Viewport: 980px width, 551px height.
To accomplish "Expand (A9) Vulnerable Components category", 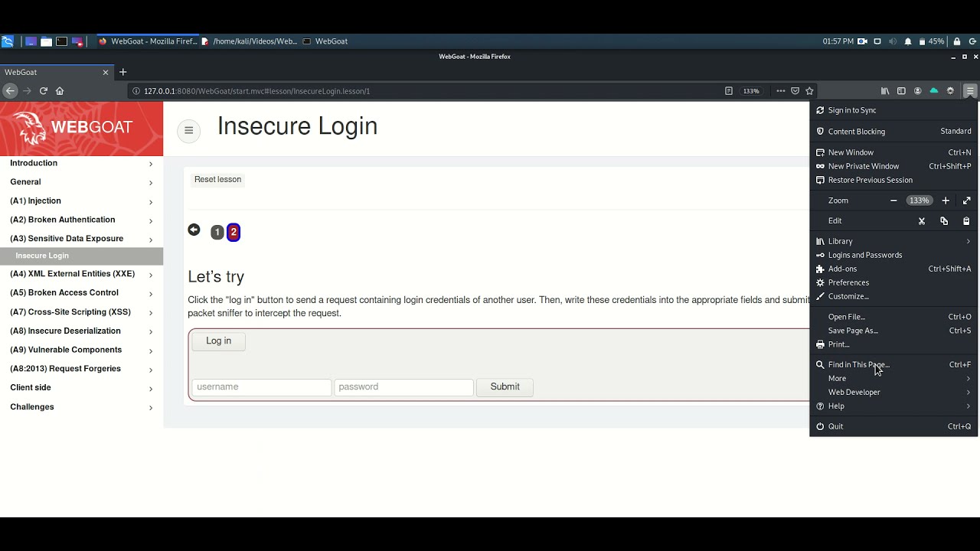I will (81, 350).
